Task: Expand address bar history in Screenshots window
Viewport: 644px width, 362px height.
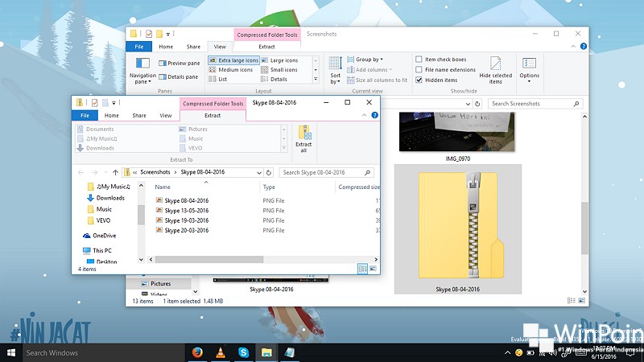Action: pyautogui.click(x=468, y=104)
